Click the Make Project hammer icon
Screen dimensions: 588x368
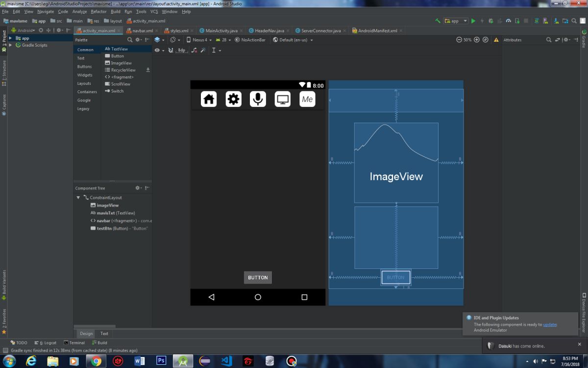(438, 21)
